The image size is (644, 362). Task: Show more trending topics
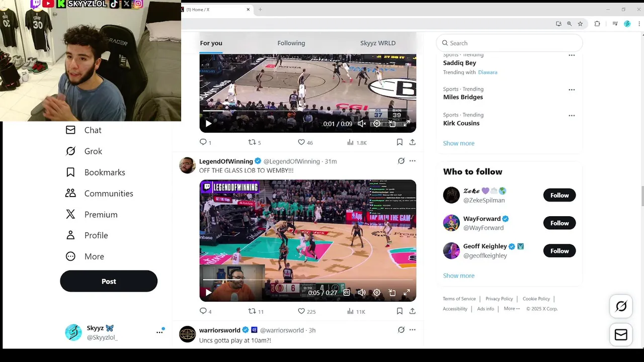458,143
